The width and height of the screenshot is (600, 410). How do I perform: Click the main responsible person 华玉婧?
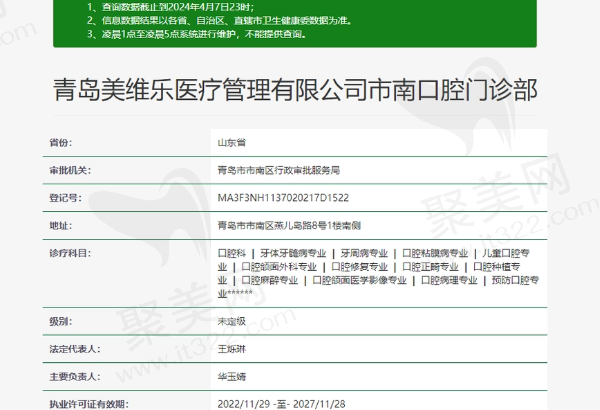(232, 376)
